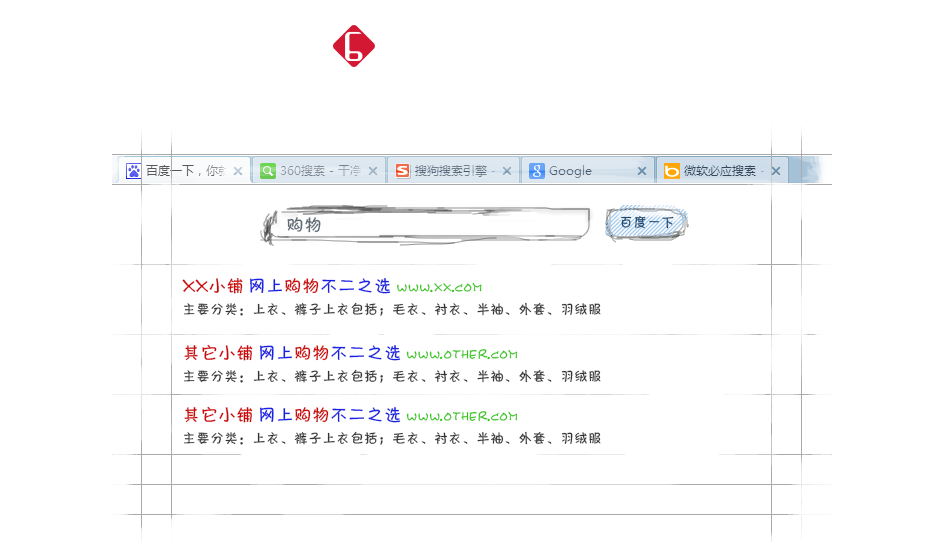Open the XX小铺 网上购物不二之选 result
Screen dimensions: 940x557
tap(287, 286)
